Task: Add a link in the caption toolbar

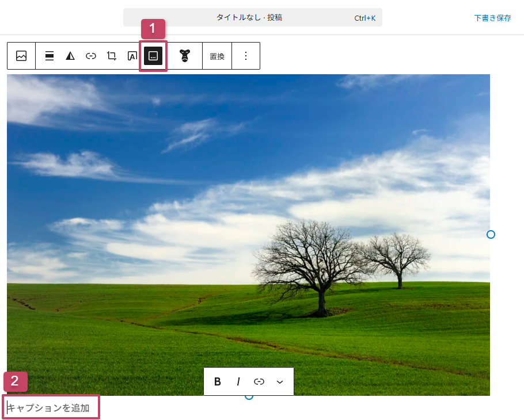Action: [x=259, y=381]
